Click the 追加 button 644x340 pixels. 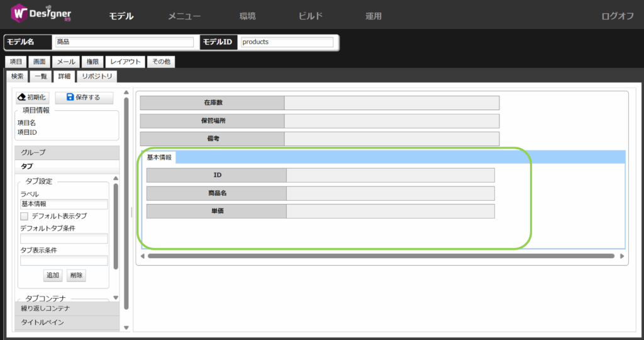point(53,275)
